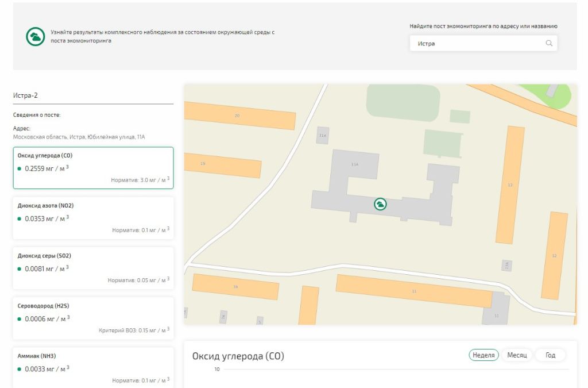588x388 pixels.
Task: Click the search magnifier icon
Action: click(x=549, y=43)
